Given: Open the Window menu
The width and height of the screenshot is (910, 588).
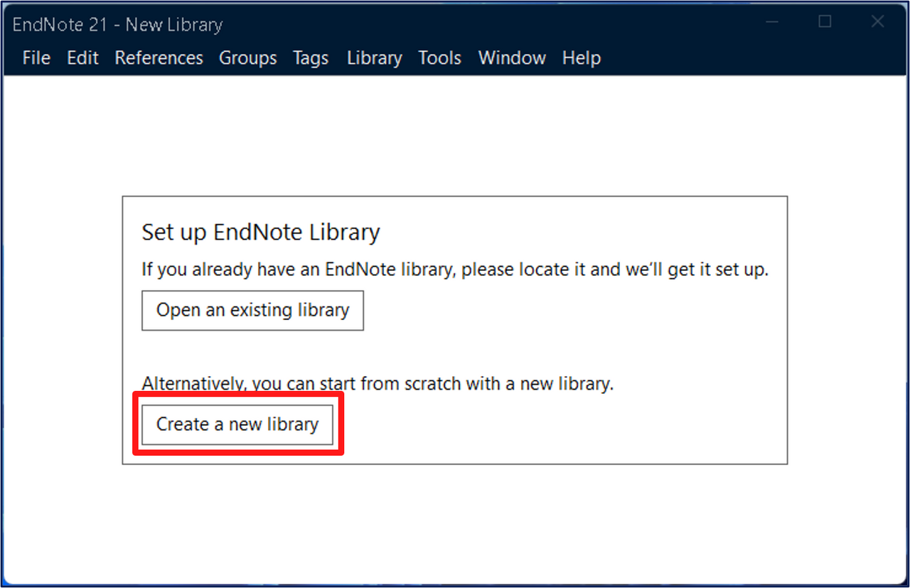Looking at the screenshot, I should [x=512, y=58].
